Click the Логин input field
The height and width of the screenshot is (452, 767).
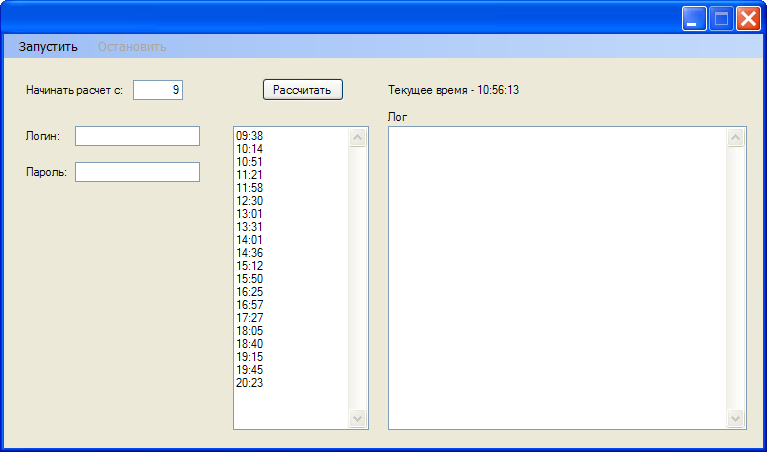point(137,136)
